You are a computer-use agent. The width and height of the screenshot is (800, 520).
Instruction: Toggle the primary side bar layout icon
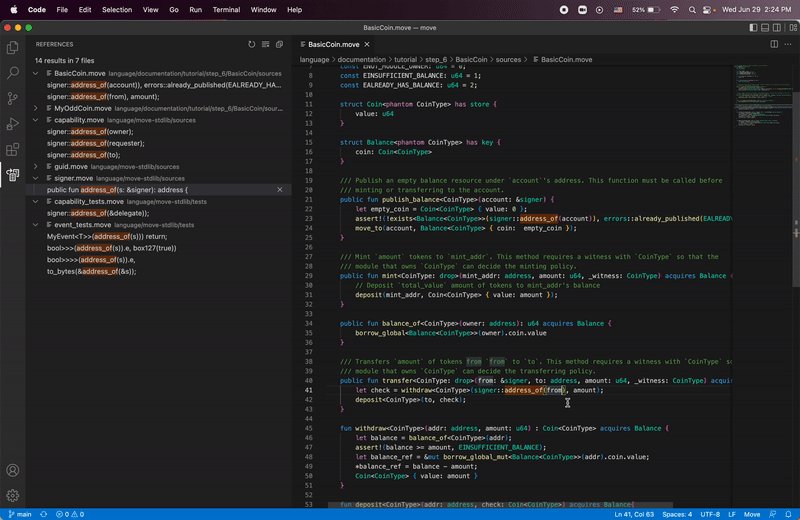(x=753, y=28)
